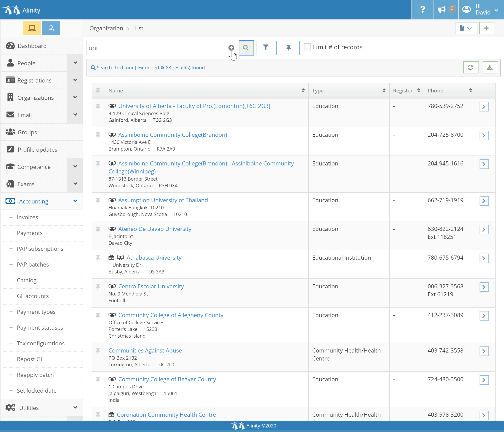This screenshot has height=432, width=504.
Task: Expand the Exams menu chevron
Action: click(75, 184)
